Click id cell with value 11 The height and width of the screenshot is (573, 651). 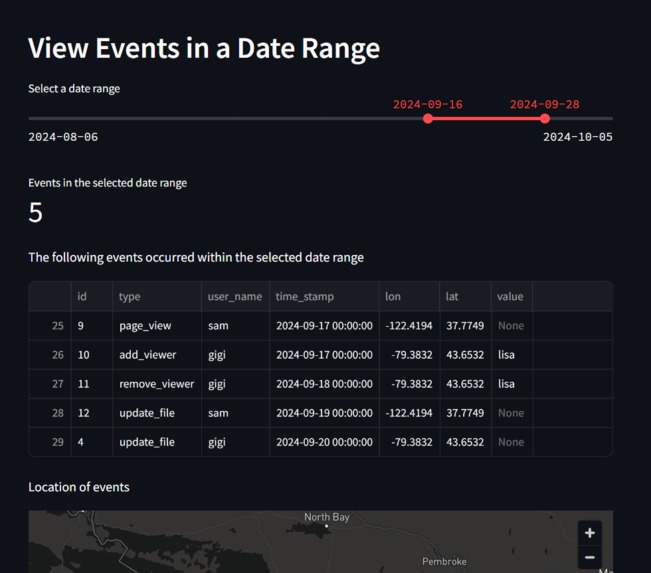[x=91, y=384]
